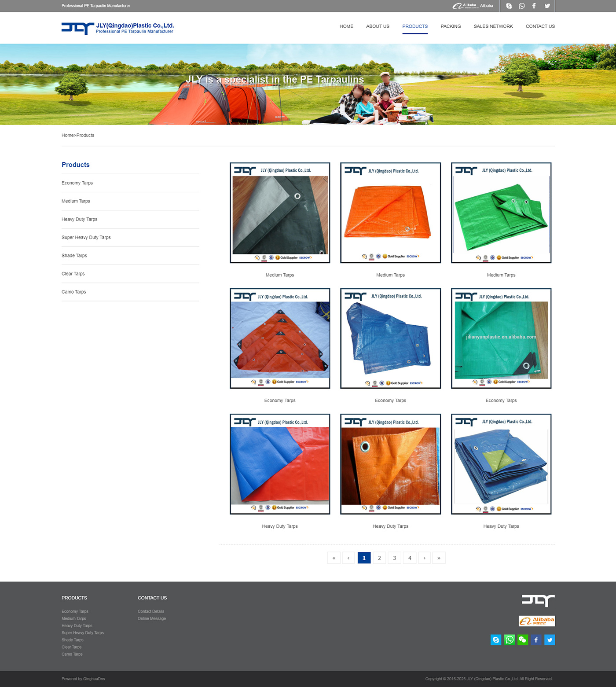Navigate to SALES NETWORK menu
616x687 pixels.
(x=493, y=26)
